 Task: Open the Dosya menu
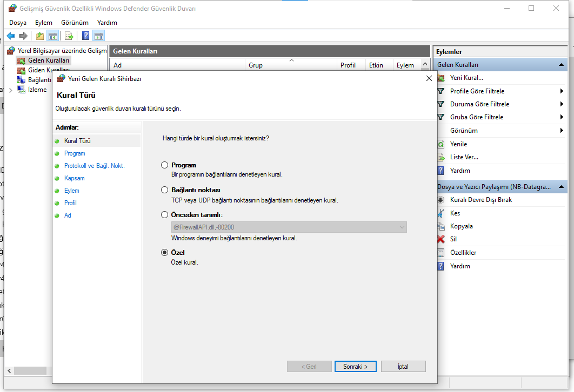tap(18, 23)
